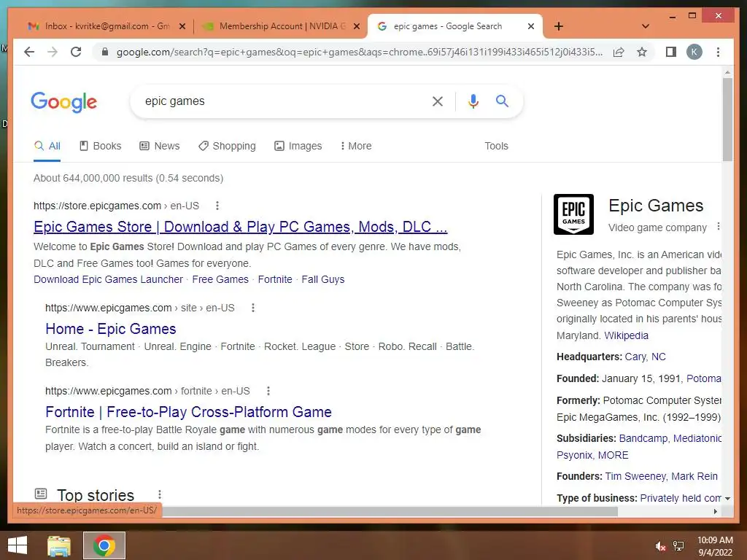Viewport: 747px width, 560px height.
Task: Share this page from the address bar
Action: (x=619, y=52)
